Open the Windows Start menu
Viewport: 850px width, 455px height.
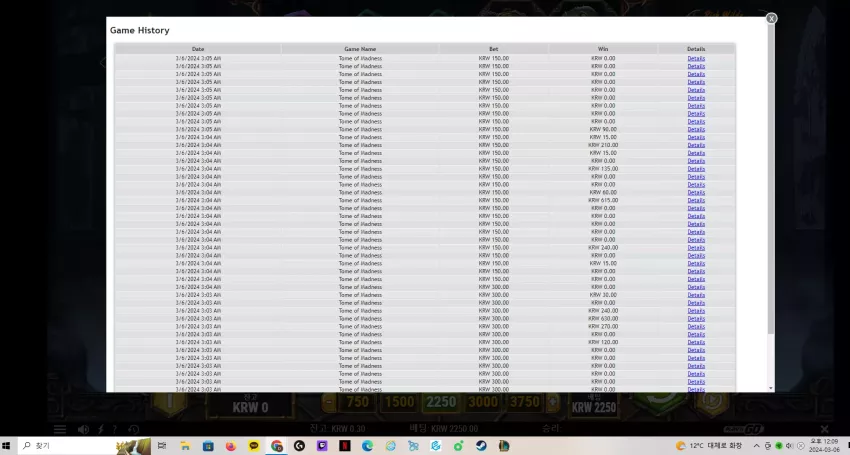tap(7, 446)
